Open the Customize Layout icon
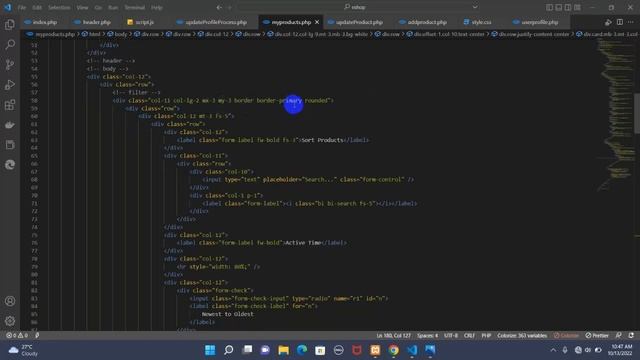The image size is (640, 360). [577, 7]
